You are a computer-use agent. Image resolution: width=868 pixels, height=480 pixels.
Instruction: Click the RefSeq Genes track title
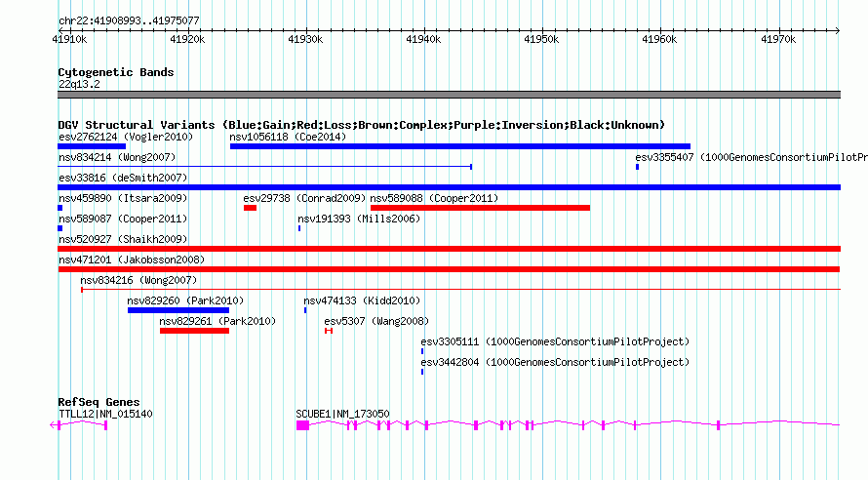(99, 402)
